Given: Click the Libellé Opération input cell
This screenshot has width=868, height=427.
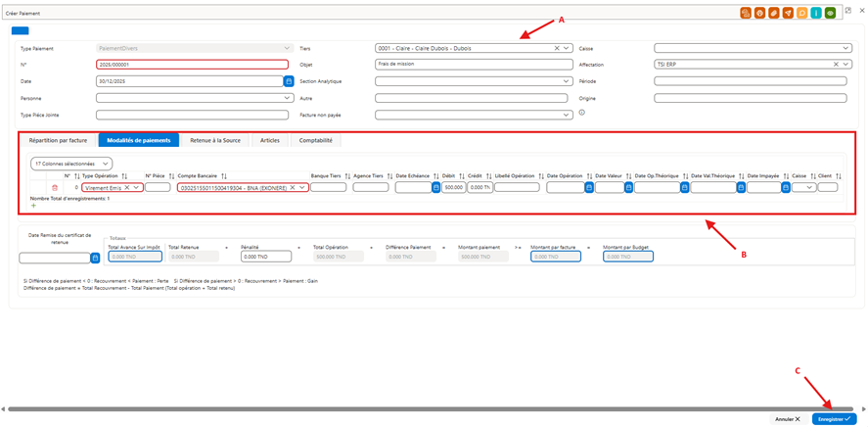Looking at the screenshot, I should click(x=517, y=188).
